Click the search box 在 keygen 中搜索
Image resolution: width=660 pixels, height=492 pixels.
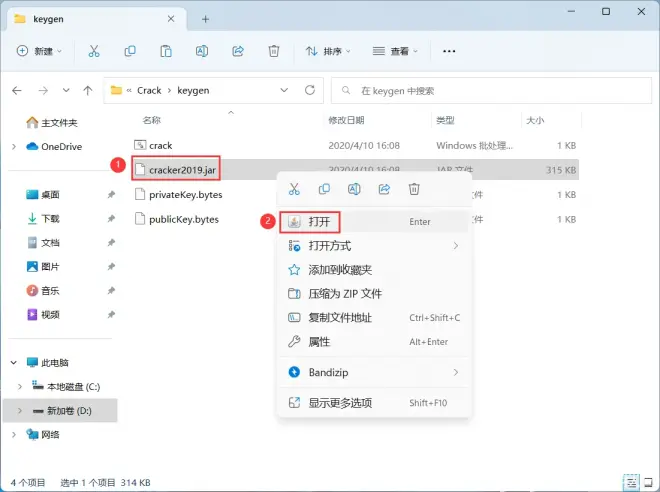click(491, 90)
